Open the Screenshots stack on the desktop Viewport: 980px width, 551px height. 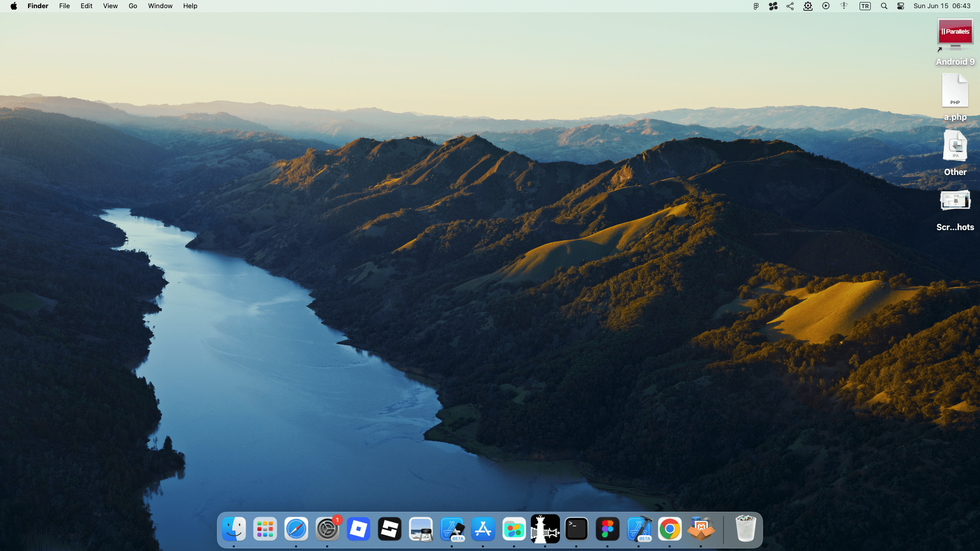point(955,200)
